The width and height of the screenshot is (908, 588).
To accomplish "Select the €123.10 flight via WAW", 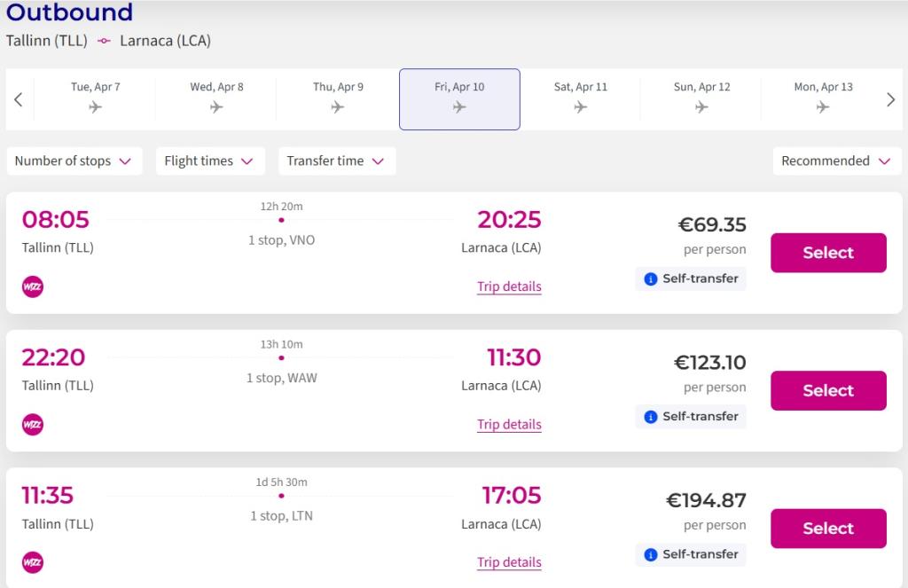I will coord(828,390).
